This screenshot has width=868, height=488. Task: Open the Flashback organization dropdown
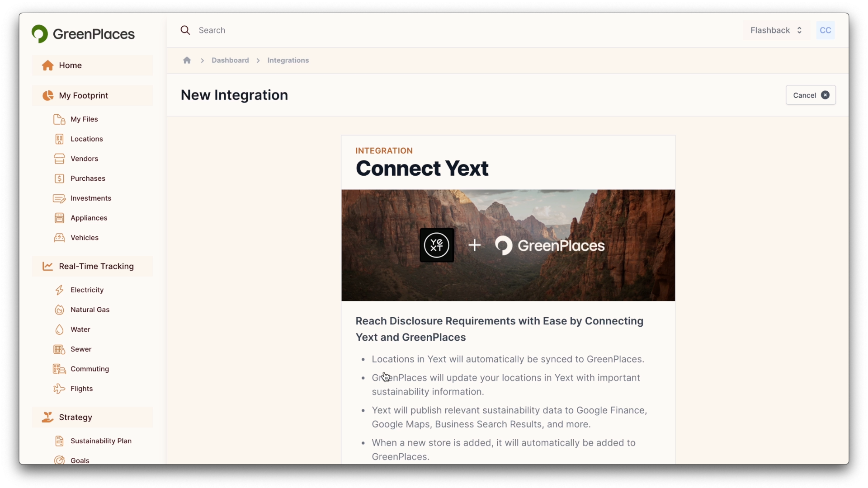point(776,30)
